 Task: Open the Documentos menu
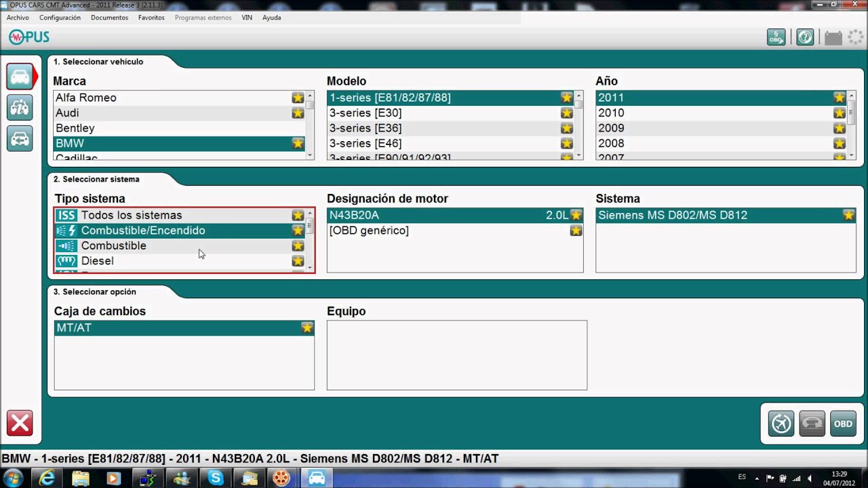(109, 18)
